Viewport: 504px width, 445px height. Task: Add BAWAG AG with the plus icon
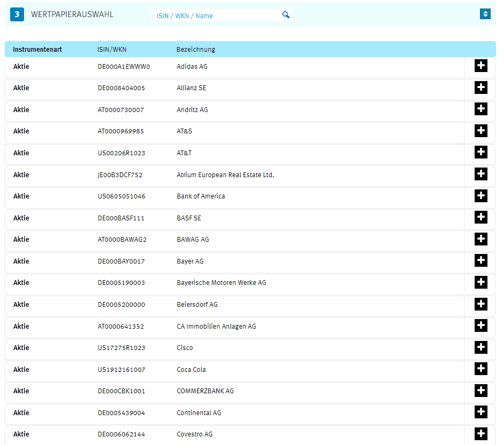[481, 239]
